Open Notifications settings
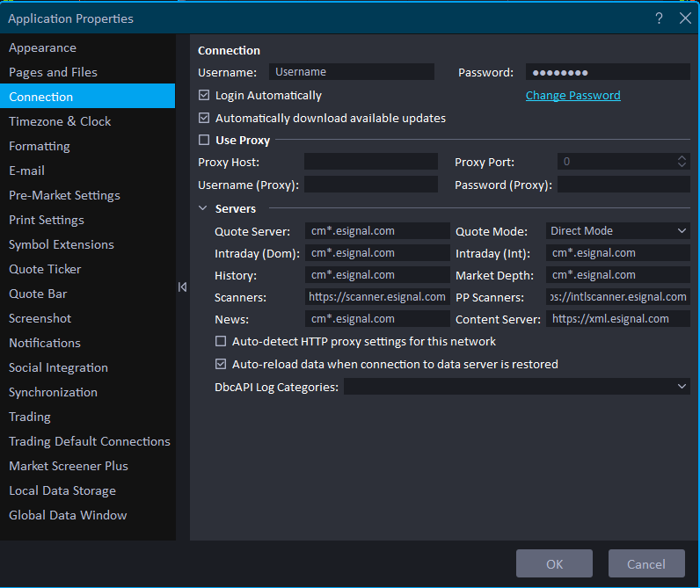This screenshot has height=588, width=700. [88, 343]
